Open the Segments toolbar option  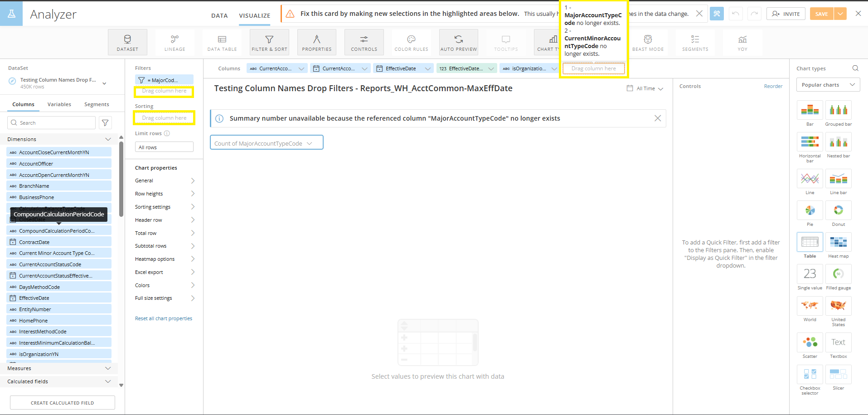[695, 42]
